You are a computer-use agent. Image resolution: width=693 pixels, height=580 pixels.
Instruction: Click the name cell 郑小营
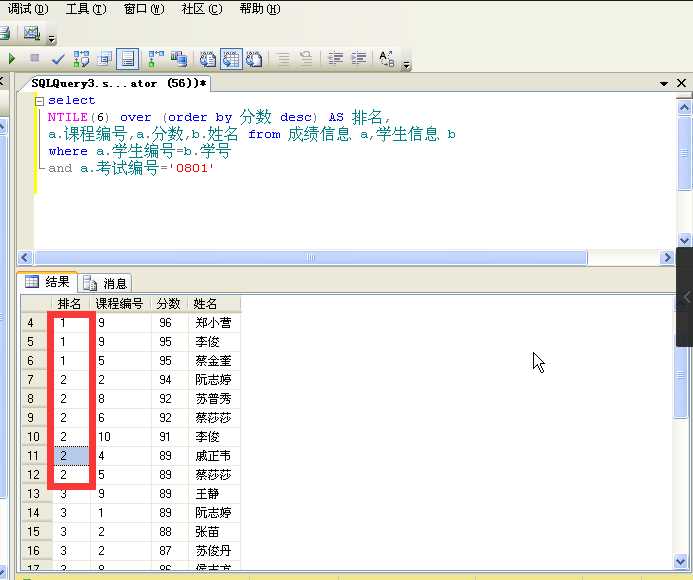(214, 323)
